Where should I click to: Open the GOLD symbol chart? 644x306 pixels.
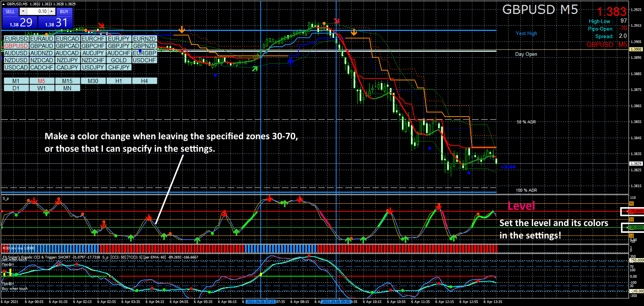point(119,60)
